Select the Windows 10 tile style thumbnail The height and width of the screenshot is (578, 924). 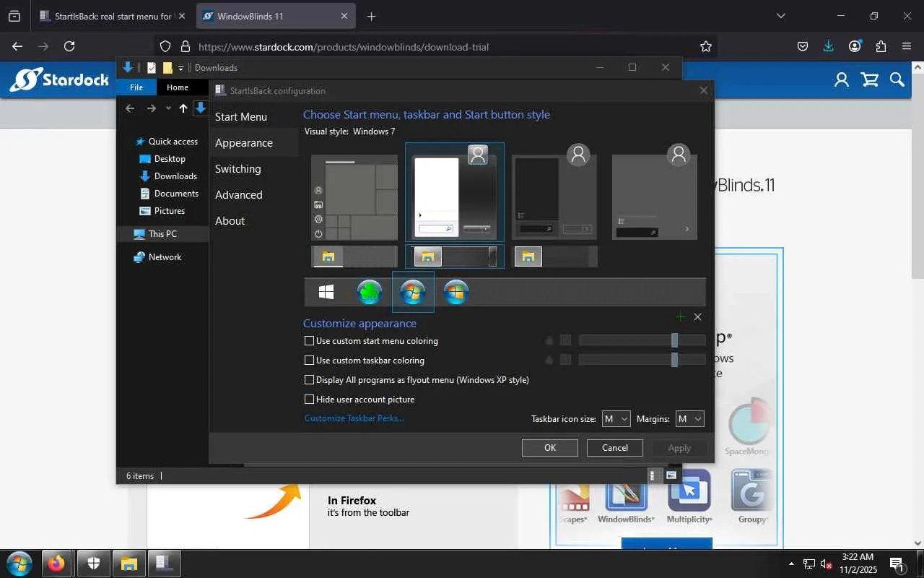point(354,197)
